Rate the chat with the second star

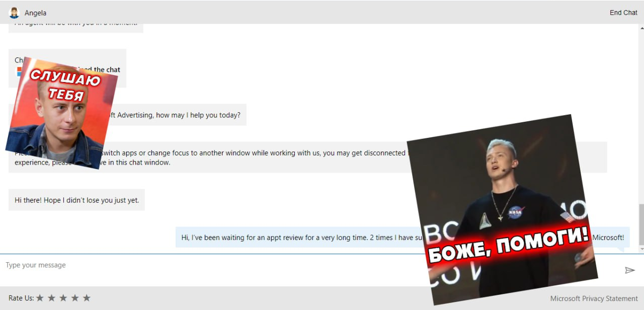tap(51, 298)
